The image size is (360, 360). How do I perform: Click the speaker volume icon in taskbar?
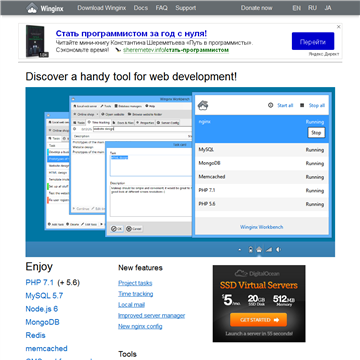point(279,250)
